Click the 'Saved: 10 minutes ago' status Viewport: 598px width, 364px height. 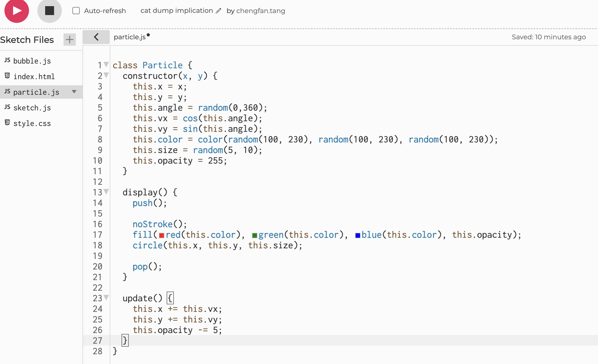click(x=549, y=37)
